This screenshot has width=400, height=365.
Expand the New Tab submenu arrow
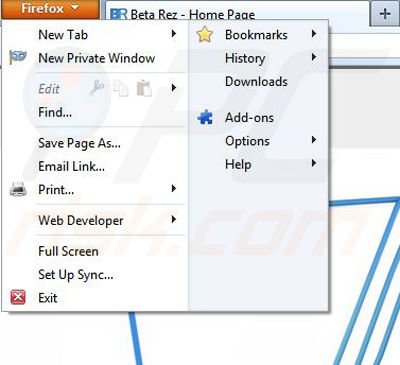point(174,34)
